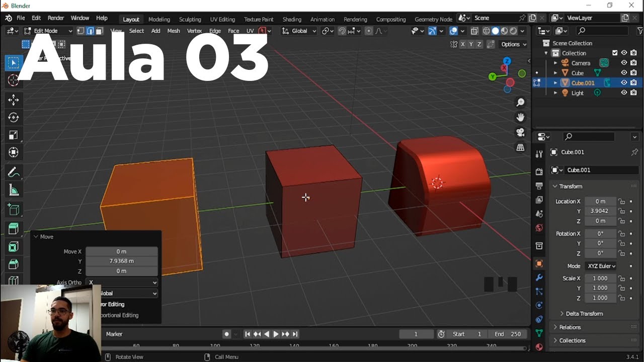
Task: Click the Move Y value field 7.9368 m
Action: click(121, 261)
